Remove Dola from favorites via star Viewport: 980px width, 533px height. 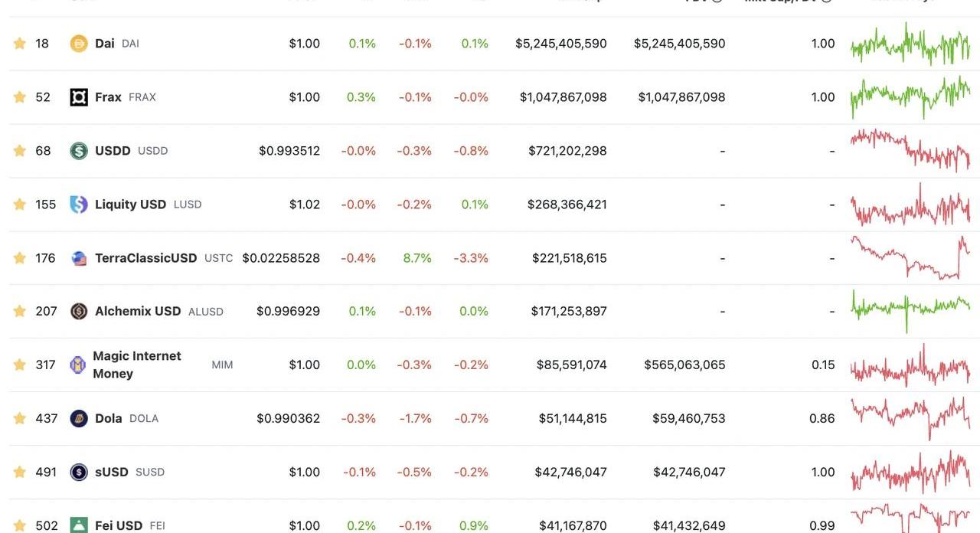(20, 419)
